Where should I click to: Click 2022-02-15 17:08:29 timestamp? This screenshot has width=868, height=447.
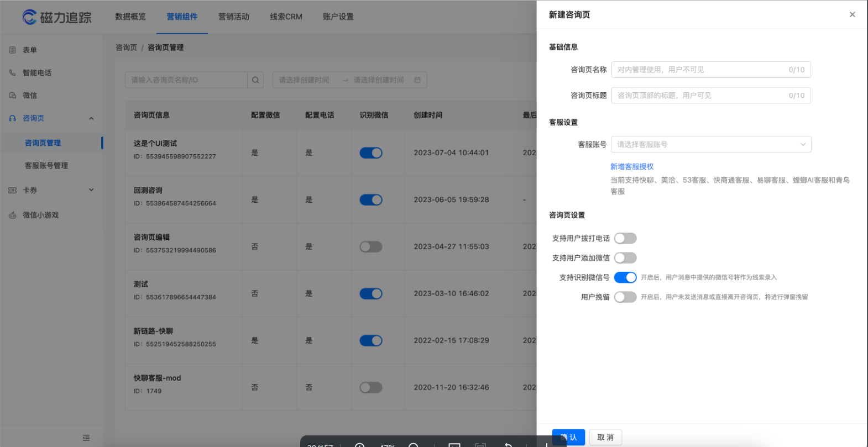point(451,340)
